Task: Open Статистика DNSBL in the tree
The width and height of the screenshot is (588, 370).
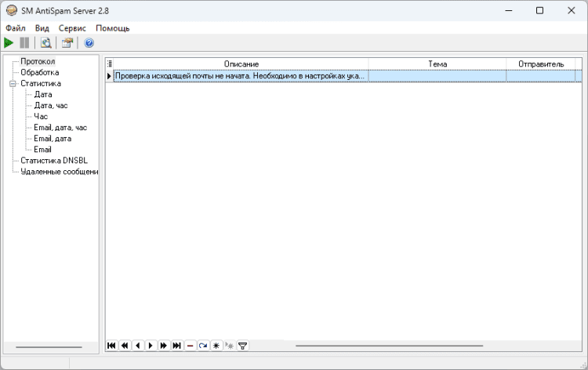Action: (54, 161)
